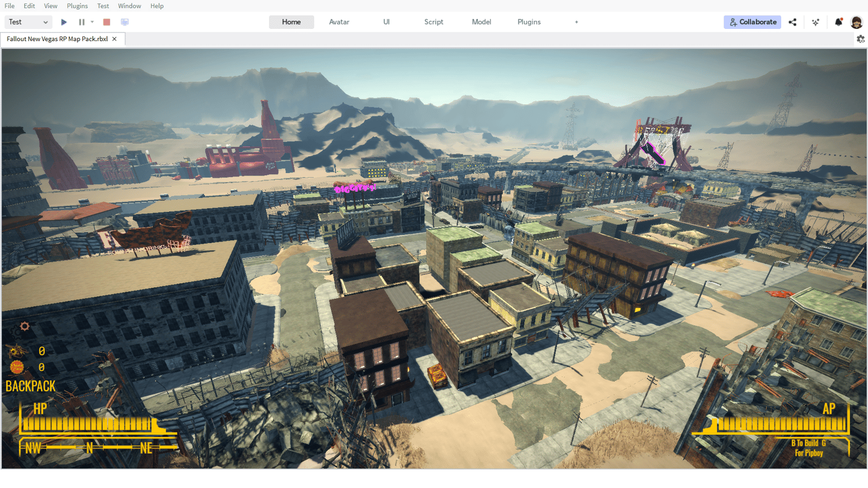Viewport: 868px width, 488px height.
Task: Click the compass strip showing NW N NE
Action: click(x=98, y=447)
